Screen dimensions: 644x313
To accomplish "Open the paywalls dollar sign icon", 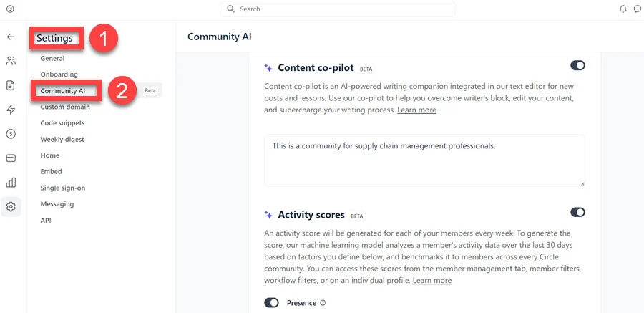I will click(11, 134).
